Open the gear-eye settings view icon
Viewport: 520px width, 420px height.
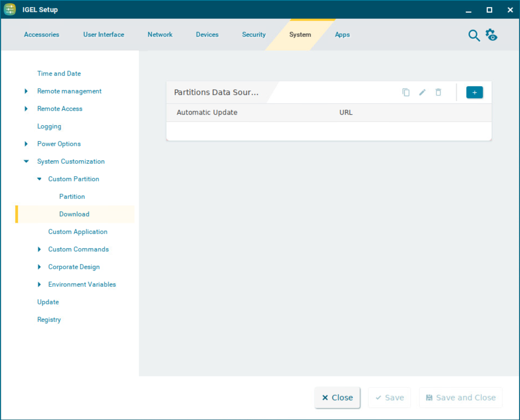click(x=491, y=35)
